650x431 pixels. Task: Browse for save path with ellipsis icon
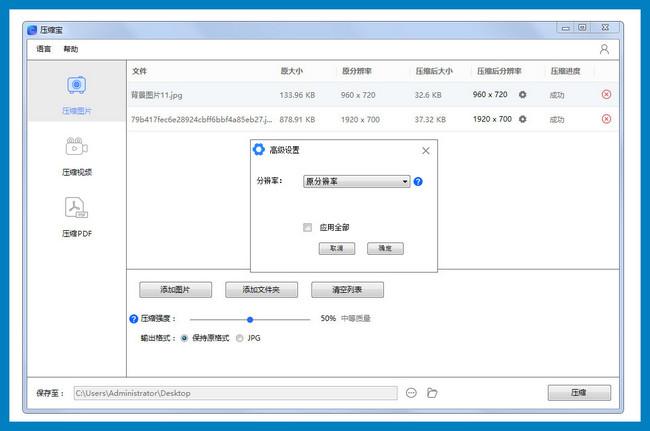[x=411, y=392]
